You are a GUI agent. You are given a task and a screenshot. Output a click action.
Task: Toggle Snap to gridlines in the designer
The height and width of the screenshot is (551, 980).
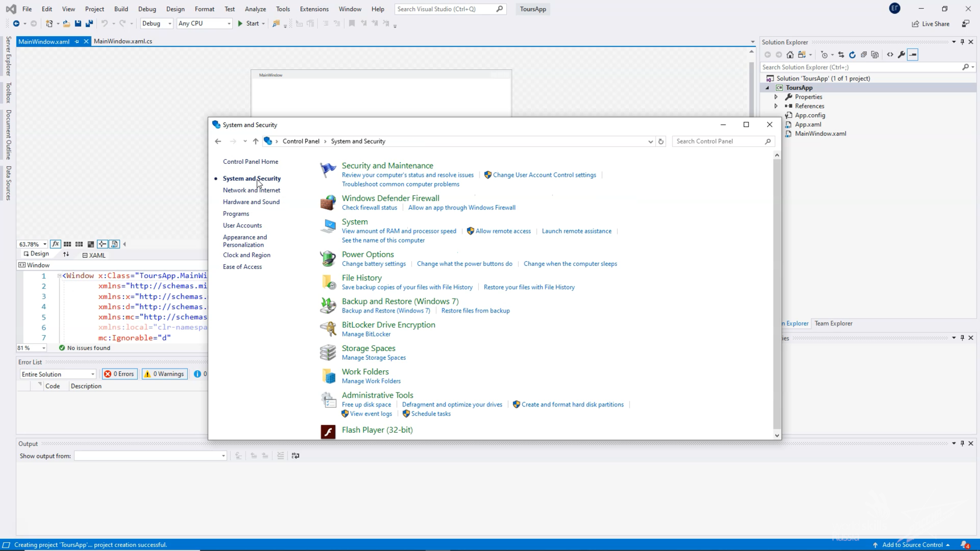[x=79, y=244]
